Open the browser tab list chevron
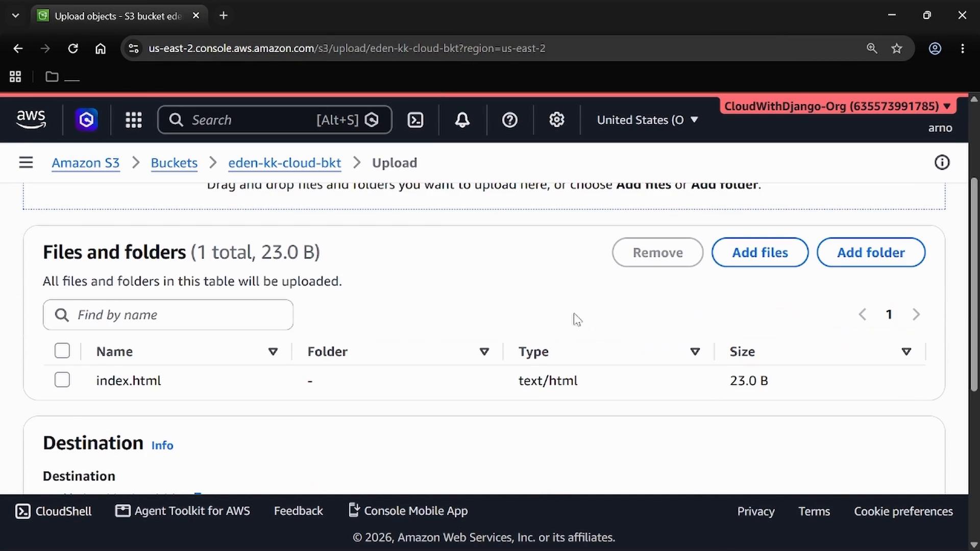980x551 pixels. (15, 15)
